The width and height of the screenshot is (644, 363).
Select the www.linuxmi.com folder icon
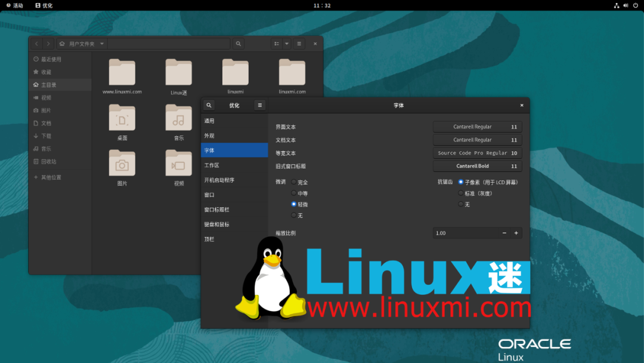point(122,72)
